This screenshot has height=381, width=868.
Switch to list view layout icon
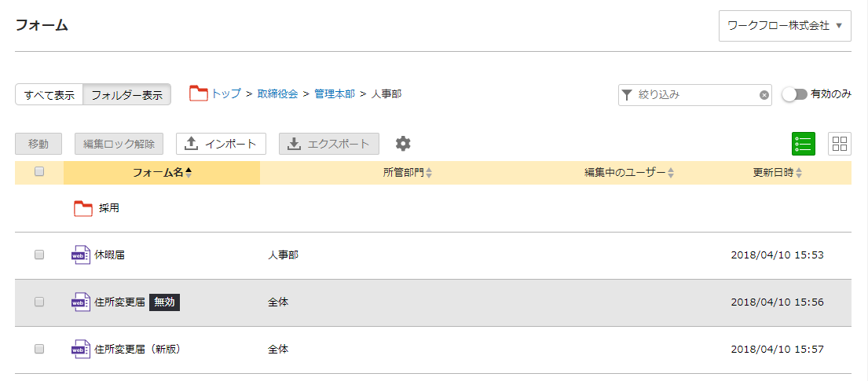pos(803,144)
